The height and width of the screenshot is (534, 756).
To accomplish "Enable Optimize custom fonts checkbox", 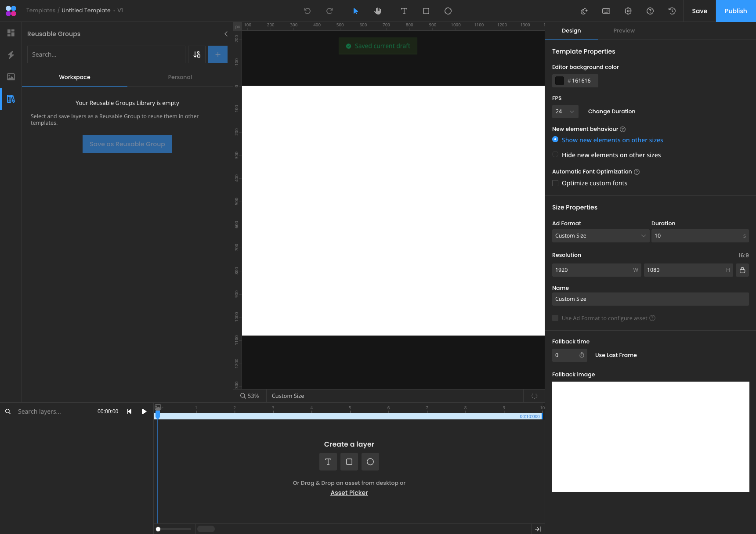I will point(555,183).
